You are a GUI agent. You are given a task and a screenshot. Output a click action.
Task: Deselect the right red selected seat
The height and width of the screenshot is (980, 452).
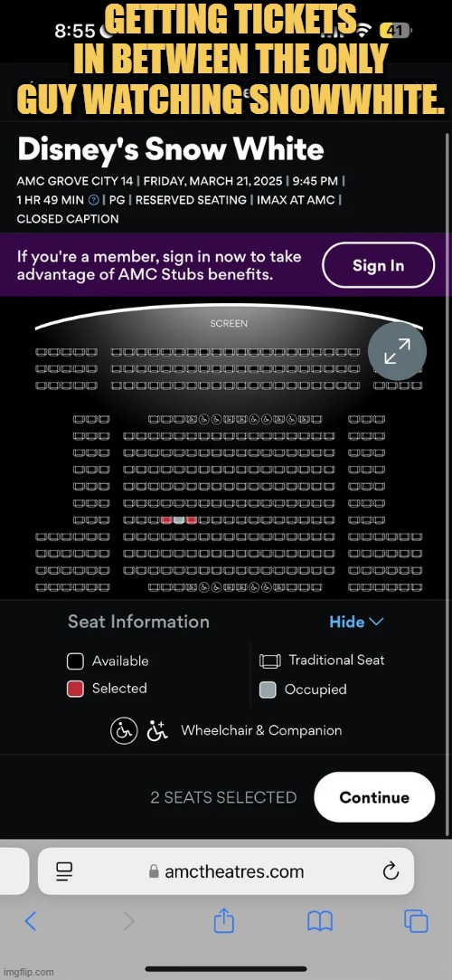pos(191,520)
